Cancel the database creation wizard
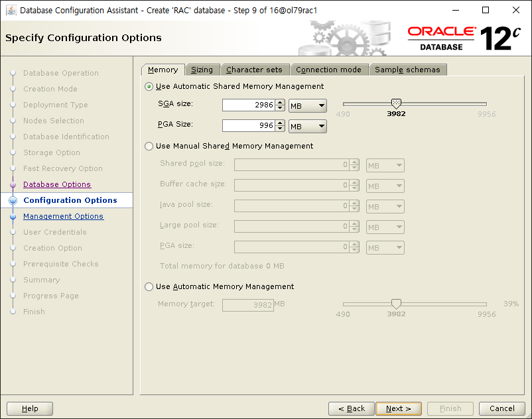 point(501,408)
